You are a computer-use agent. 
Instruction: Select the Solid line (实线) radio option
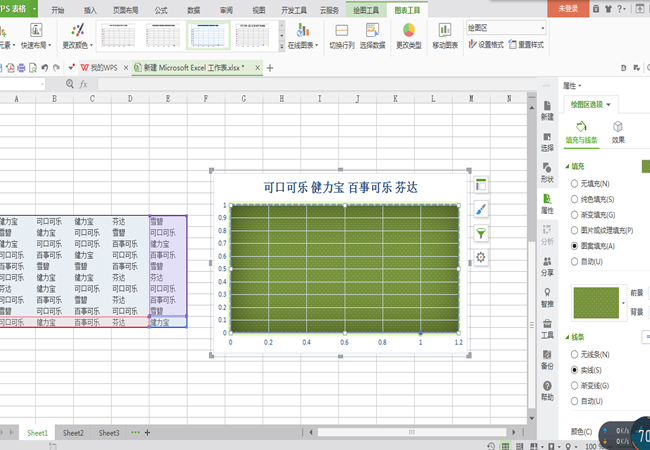click(x=574, y=370)
